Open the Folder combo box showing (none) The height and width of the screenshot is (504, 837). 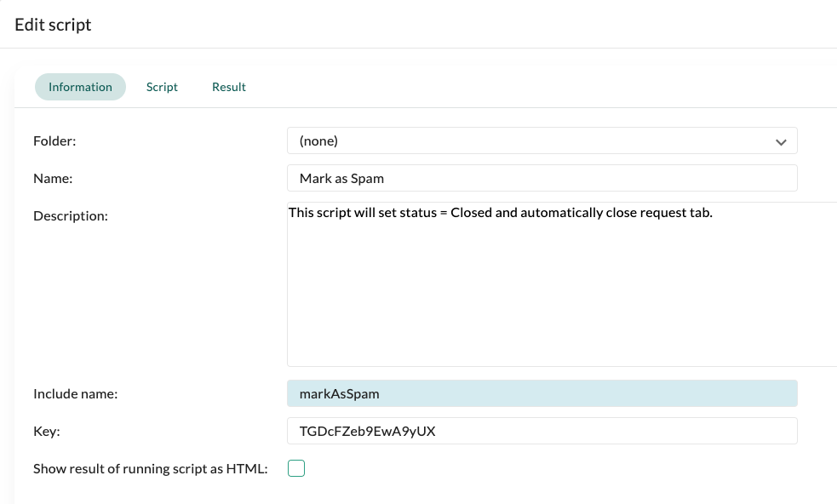coord(542,141)
